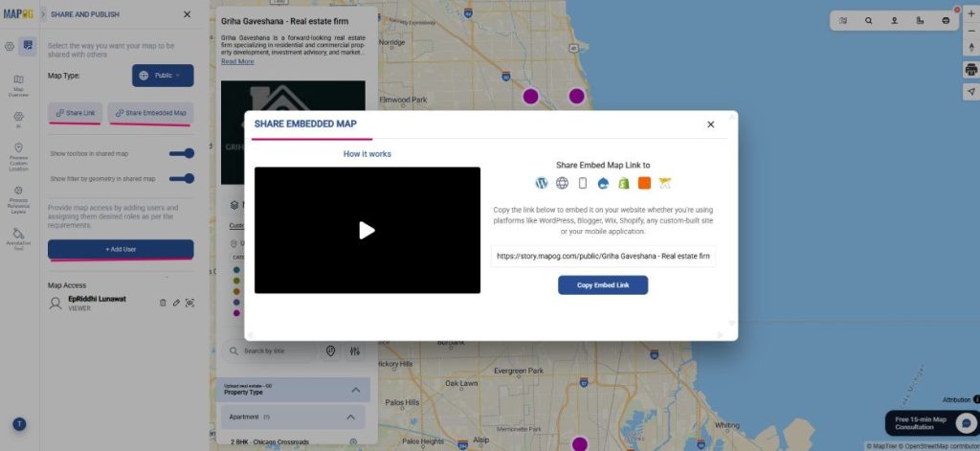Click the round icon at toolbar end
The height and width of the screenshot is (451, 980).
coord(946,21)
